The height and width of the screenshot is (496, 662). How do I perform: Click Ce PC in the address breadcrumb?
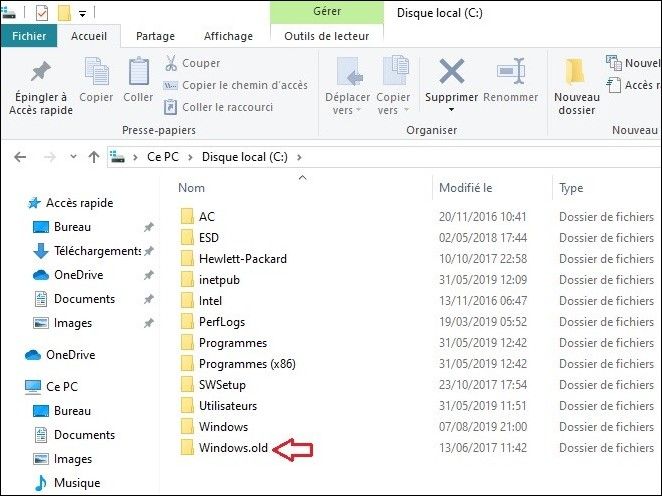click(163, 157)
